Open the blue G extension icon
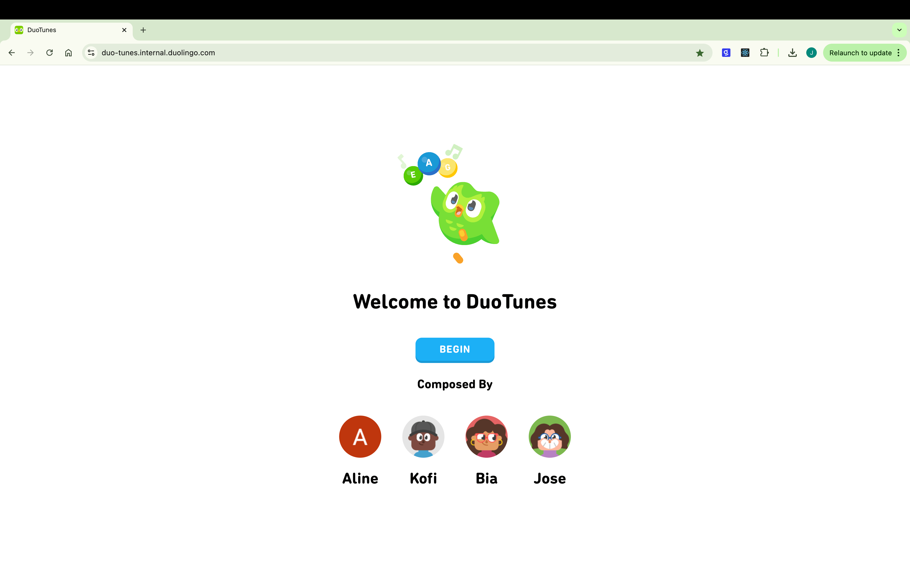The width and height of the screenshot is (910, 588). tap(726, 53)
